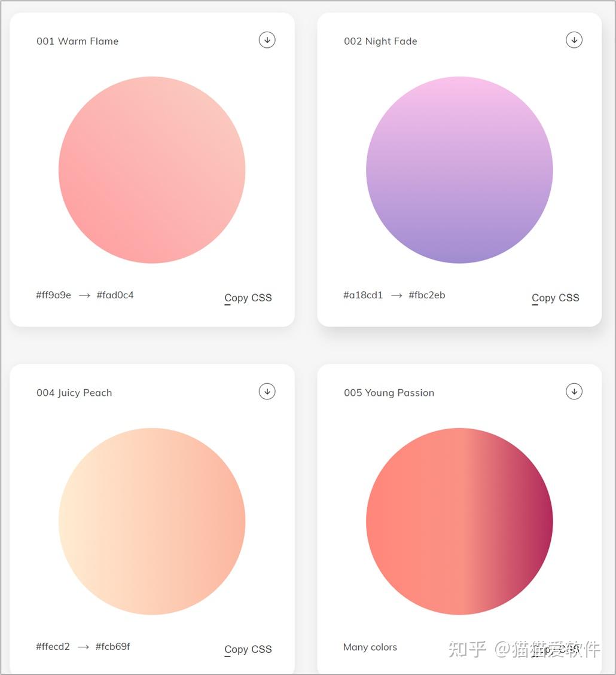Click the #ffecd2 hex color code

(53, 646)
